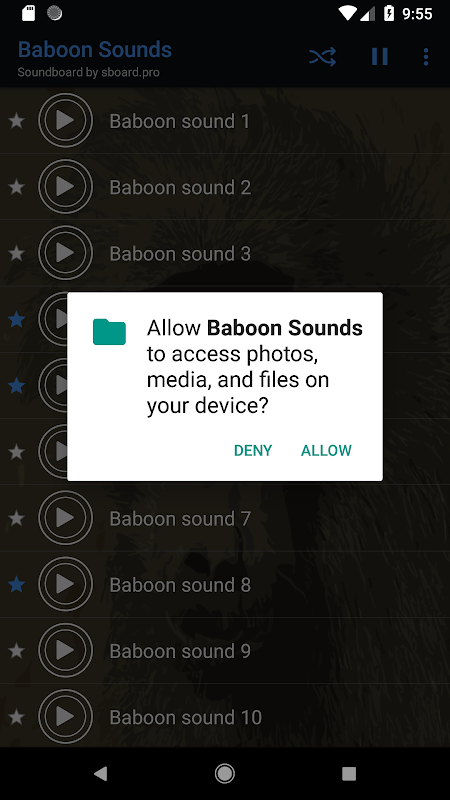Allow access to photos and media
450x800 pixels.
(326, 451)
